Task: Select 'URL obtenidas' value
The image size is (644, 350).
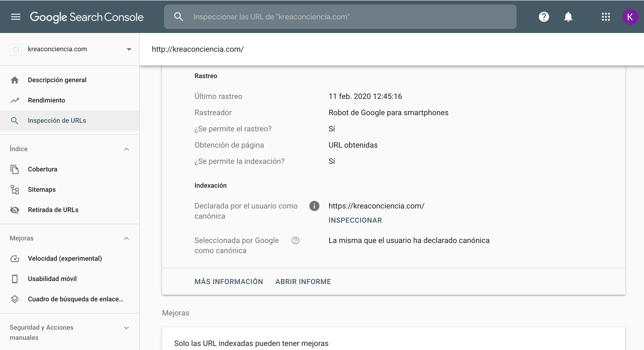Action: (x=353, y=145)
